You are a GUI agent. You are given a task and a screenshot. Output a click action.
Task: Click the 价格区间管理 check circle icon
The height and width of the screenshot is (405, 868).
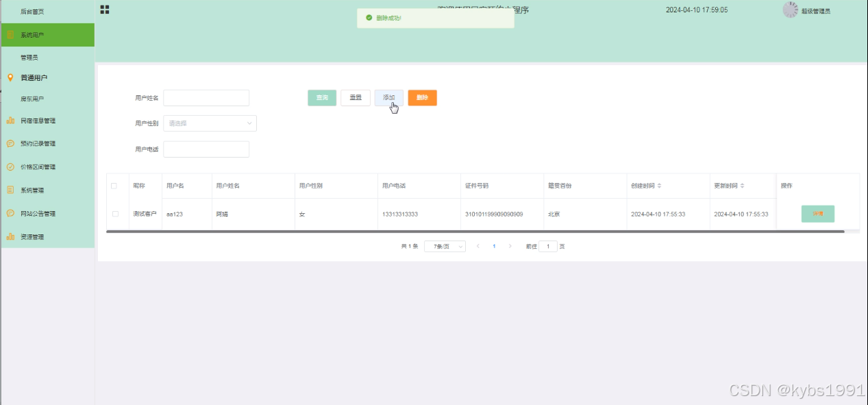coord(10,167)
